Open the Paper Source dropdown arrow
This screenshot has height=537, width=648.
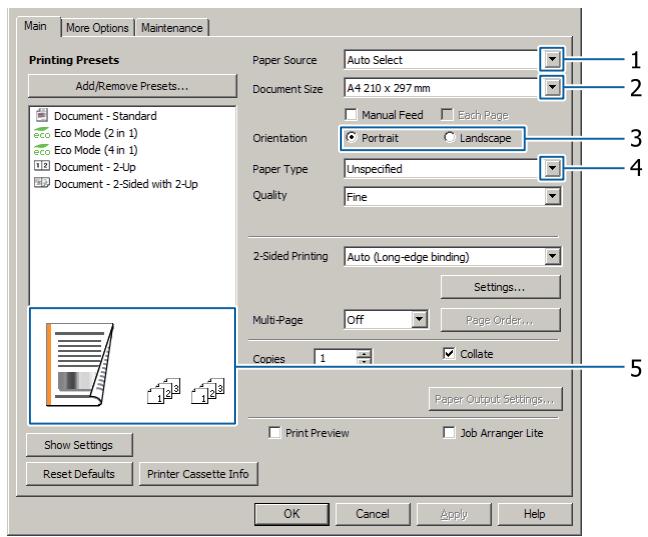552,60
